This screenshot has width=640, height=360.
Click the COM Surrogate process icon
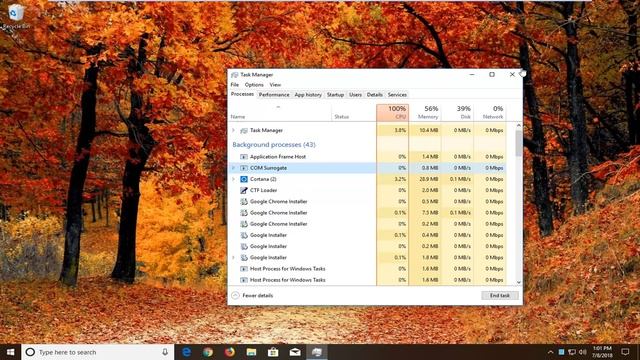pos(244,168)
